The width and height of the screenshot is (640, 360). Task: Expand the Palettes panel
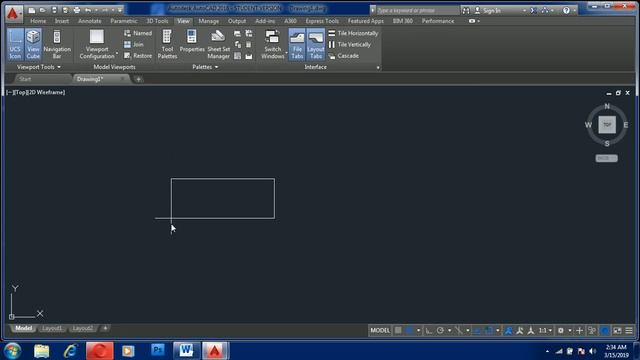coord(205,67)
